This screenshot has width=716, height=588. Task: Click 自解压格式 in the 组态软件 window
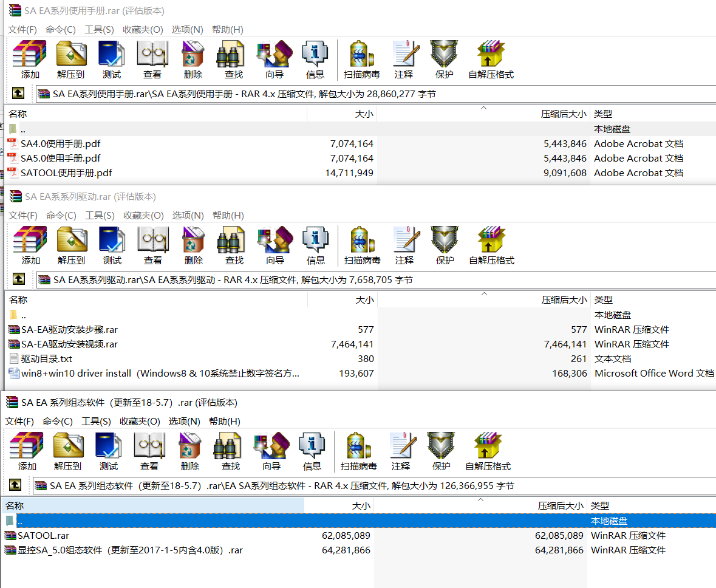click(x=488, y=451)
